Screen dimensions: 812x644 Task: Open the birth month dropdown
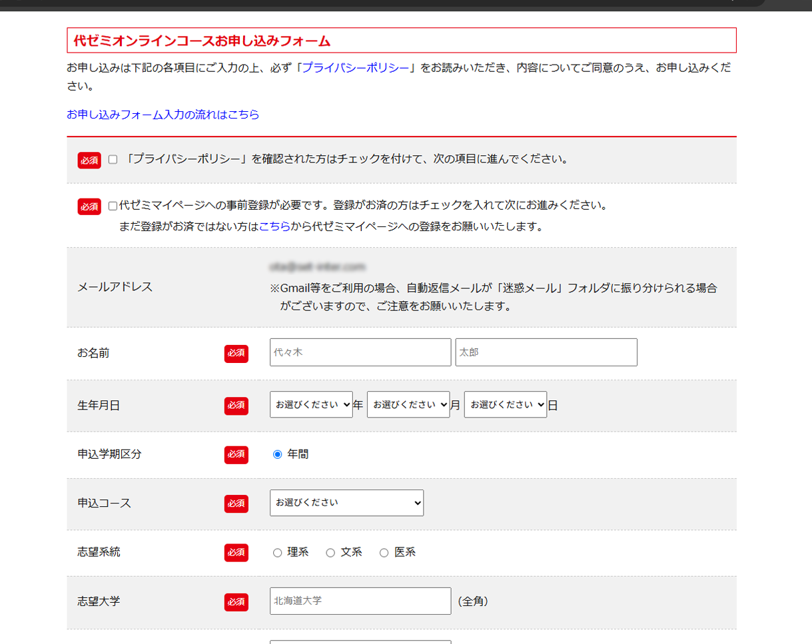408,404
